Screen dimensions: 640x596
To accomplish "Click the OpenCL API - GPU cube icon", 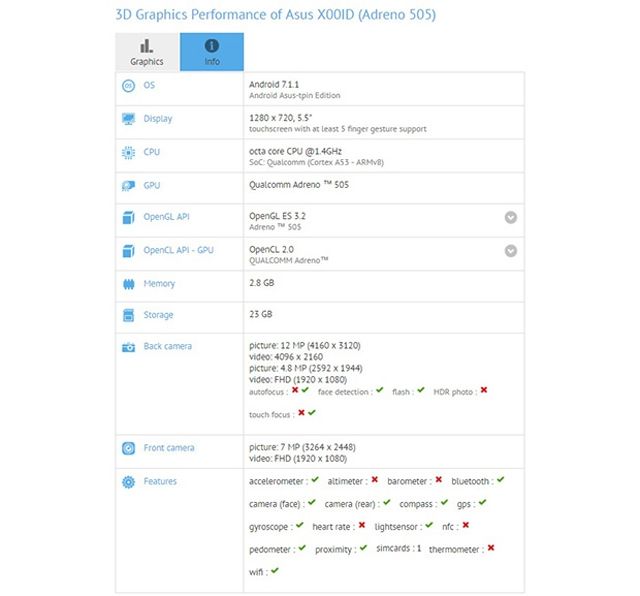I will point(129,251).
